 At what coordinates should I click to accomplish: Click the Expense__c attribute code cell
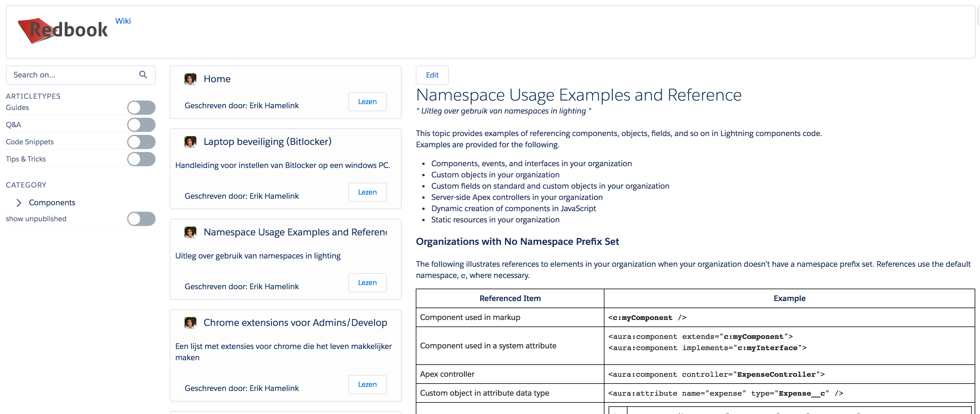point(789,393)
